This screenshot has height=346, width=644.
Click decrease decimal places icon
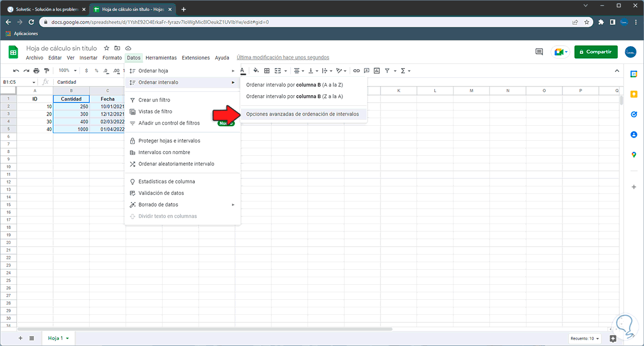tap(106, 70)
